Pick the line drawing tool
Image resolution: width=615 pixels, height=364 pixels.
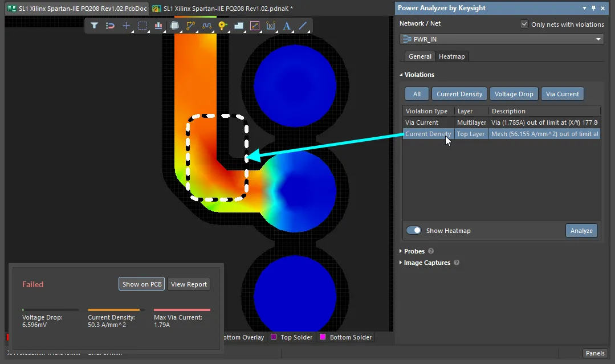coord(302,25)
